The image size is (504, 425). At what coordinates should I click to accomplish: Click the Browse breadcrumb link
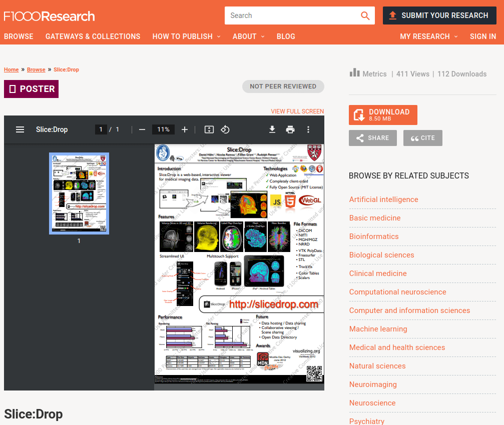coord(36,69)
